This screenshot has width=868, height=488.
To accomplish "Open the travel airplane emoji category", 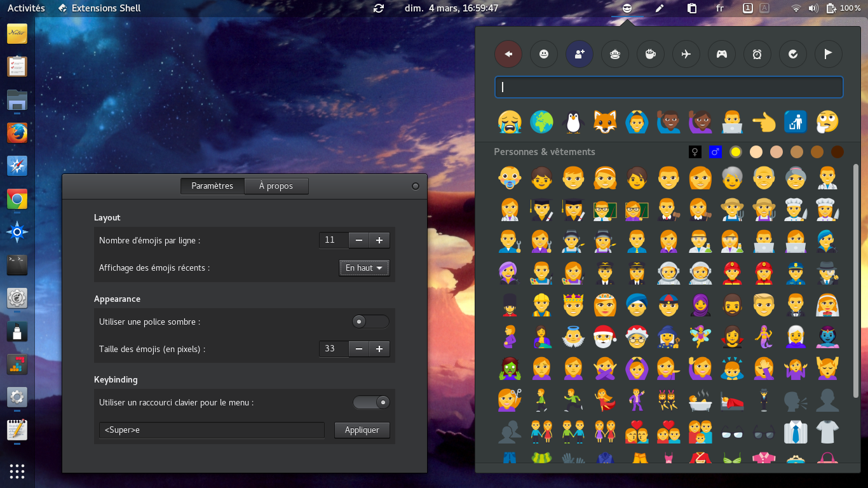I will pyautogui.click(x=686, y=55).
